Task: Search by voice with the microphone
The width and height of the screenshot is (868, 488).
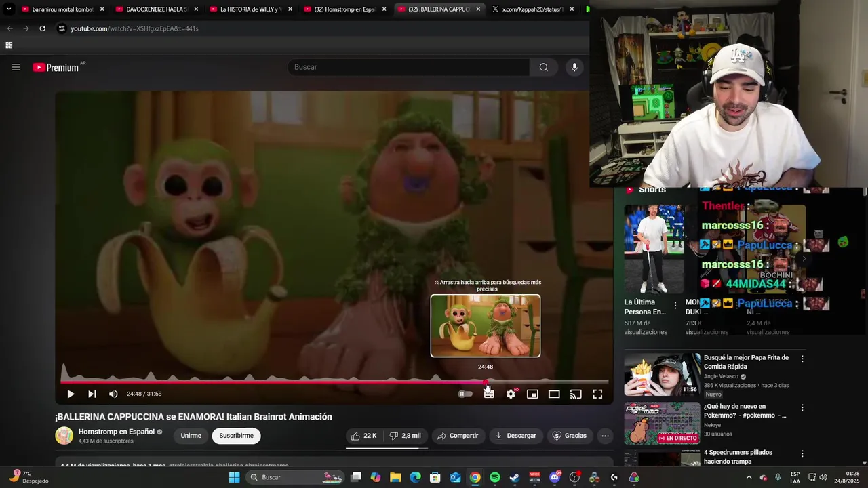Action: tap(574, 67)
